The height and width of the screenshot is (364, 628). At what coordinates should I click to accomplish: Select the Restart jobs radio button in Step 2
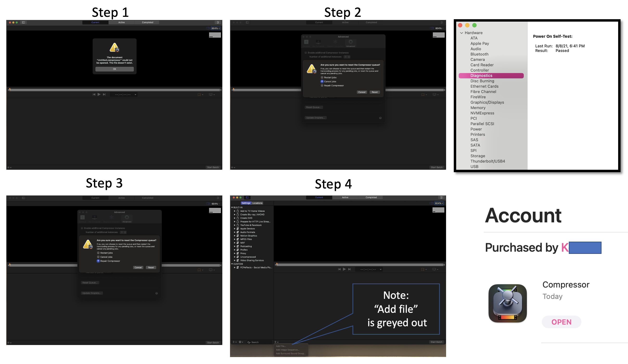[322, 77]
